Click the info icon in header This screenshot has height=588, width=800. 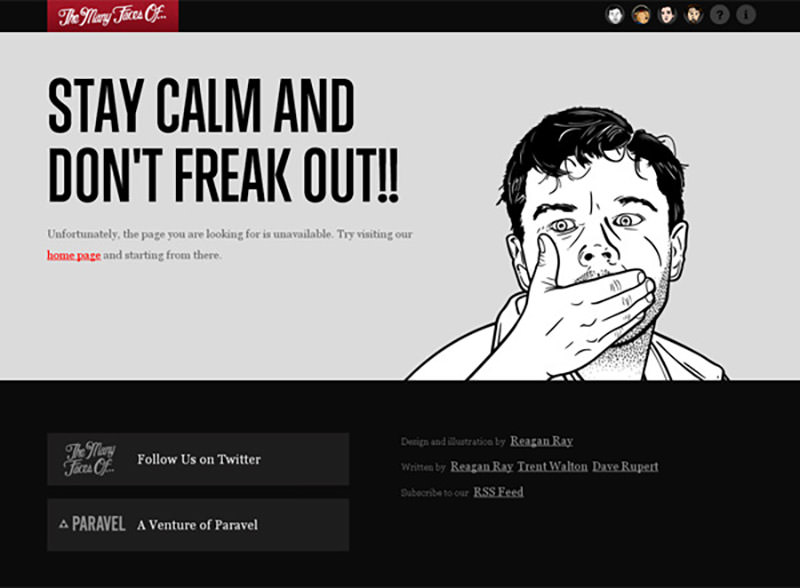(745, 15)
